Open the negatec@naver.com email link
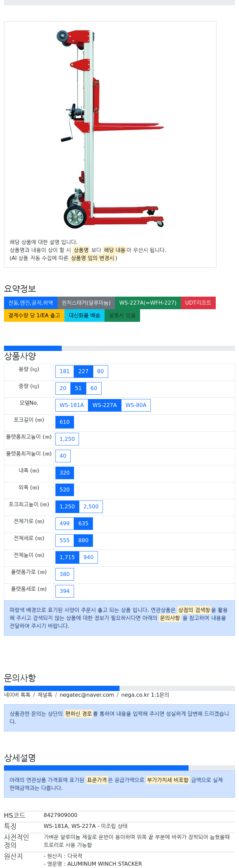239x868 pixels. (x=87, y=694)
